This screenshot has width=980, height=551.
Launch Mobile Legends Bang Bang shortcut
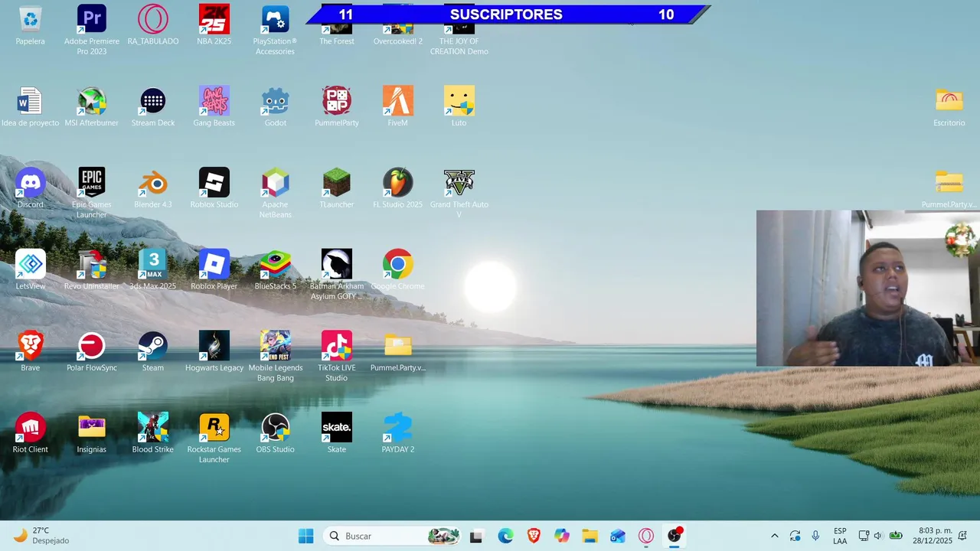[276, 346]
